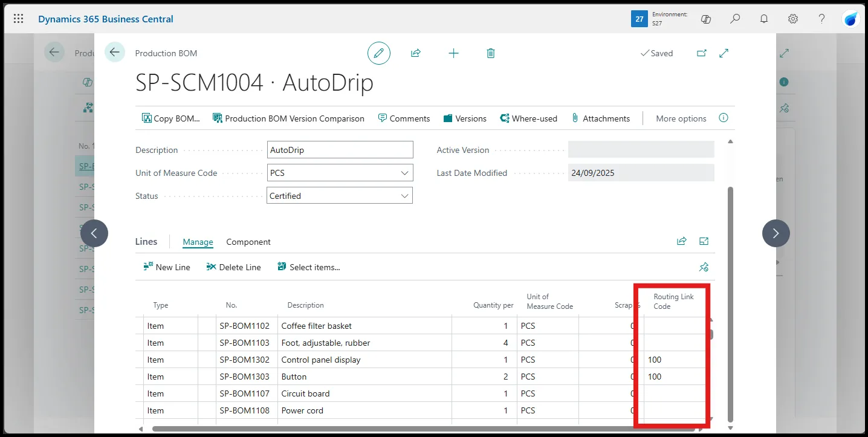868x437 pixels.
Task: Open the card in a new window
Action: [702, 53]
